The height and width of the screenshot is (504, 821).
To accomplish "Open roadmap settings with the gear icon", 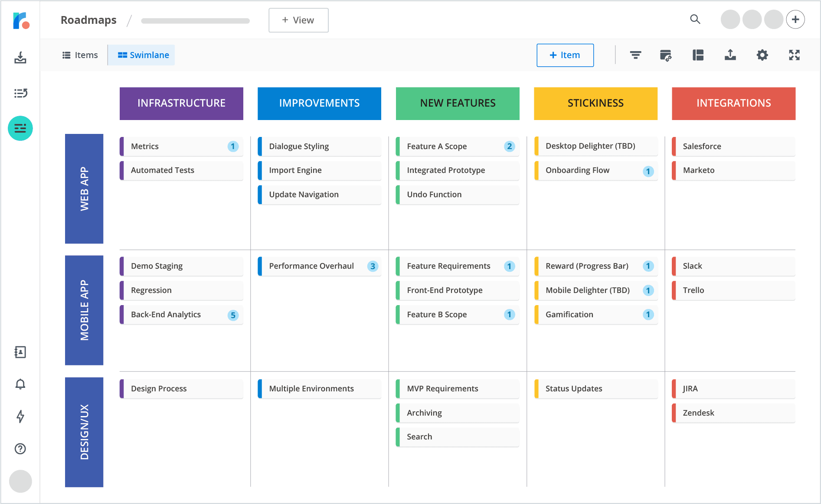I will click(x=762, y=55).
